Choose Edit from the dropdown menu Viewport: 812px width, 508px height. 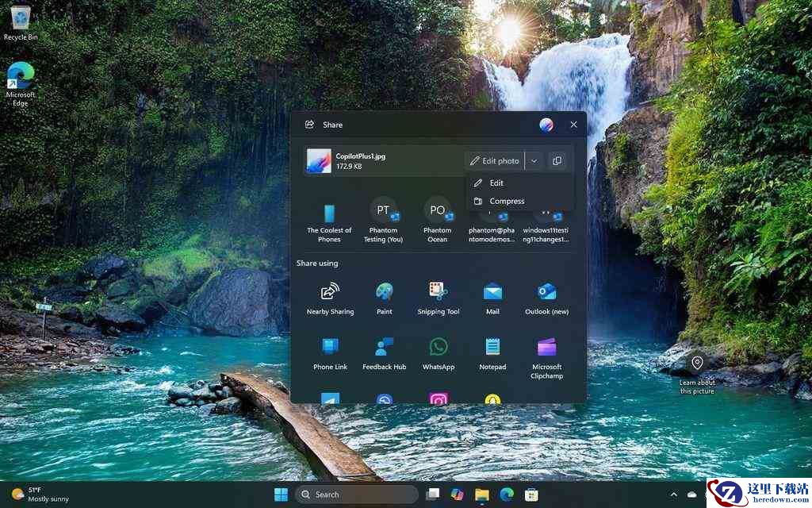point(519,183)
